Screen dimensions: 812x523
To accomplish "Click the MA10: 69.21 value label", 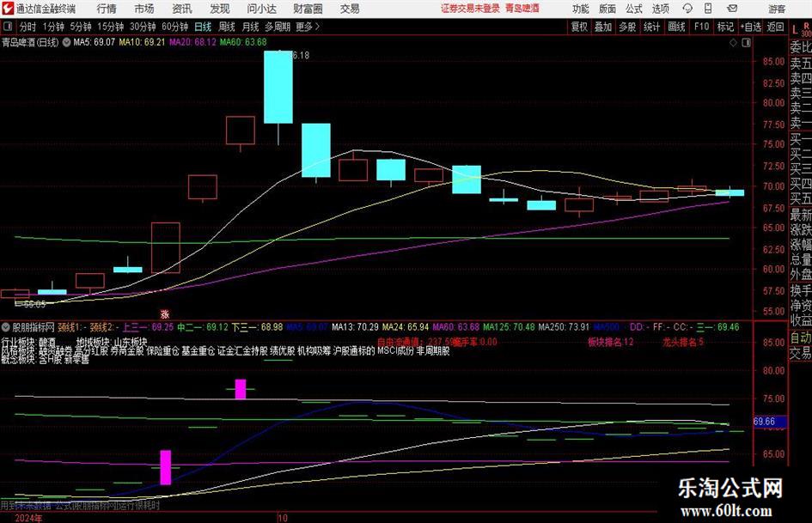I will click(x=142, y=42).
